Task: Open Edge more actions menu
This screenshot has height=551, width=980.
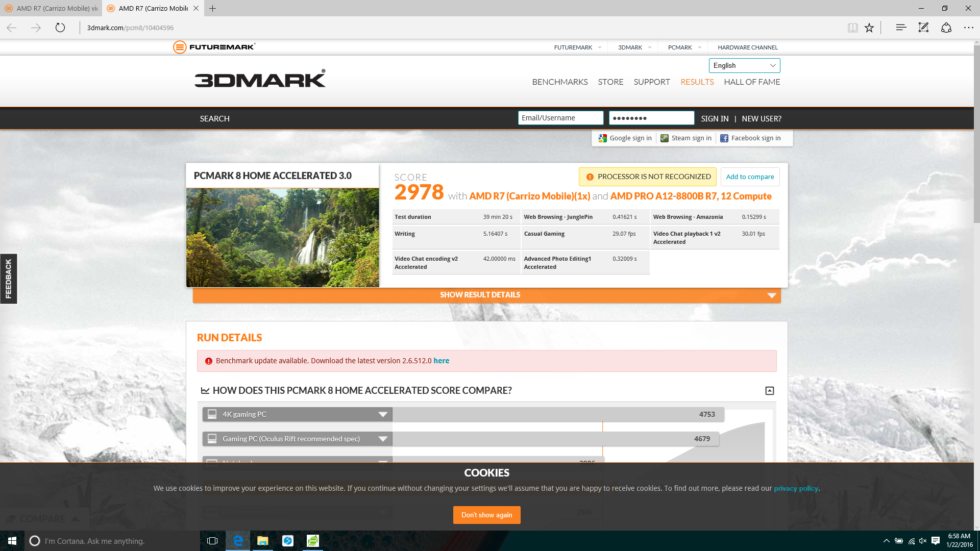Action: [x=968, y=28]
